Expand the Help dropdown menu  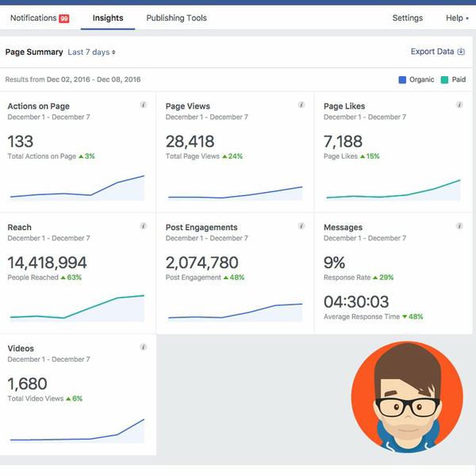coord(457,18)
